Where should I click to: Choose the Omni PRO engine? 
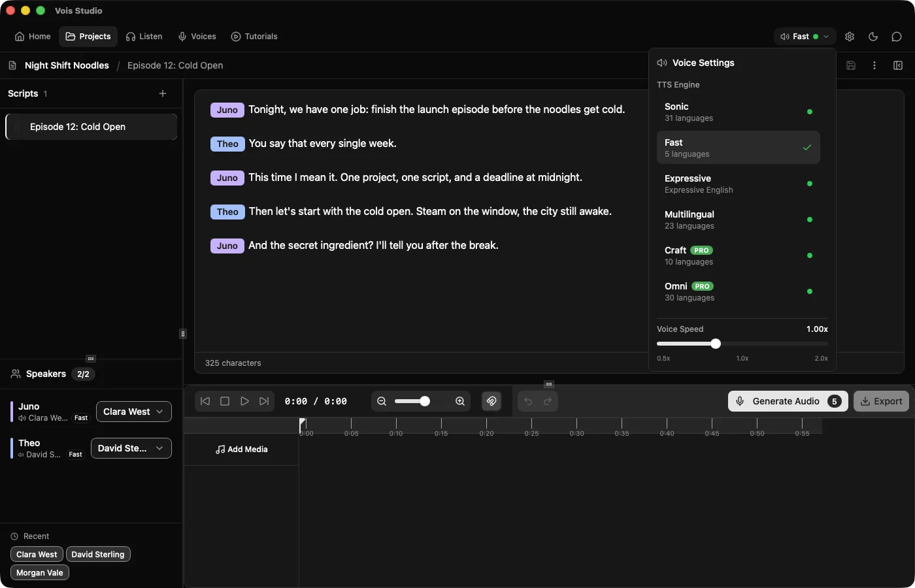click(x=739, y=291)
